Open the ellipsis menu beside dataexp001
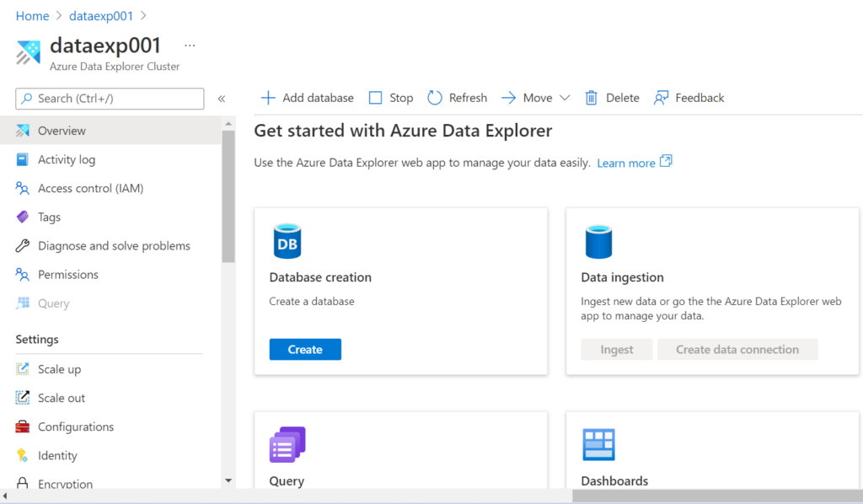The width and height of the screenshot is (863, 504). tap(190, 46)
